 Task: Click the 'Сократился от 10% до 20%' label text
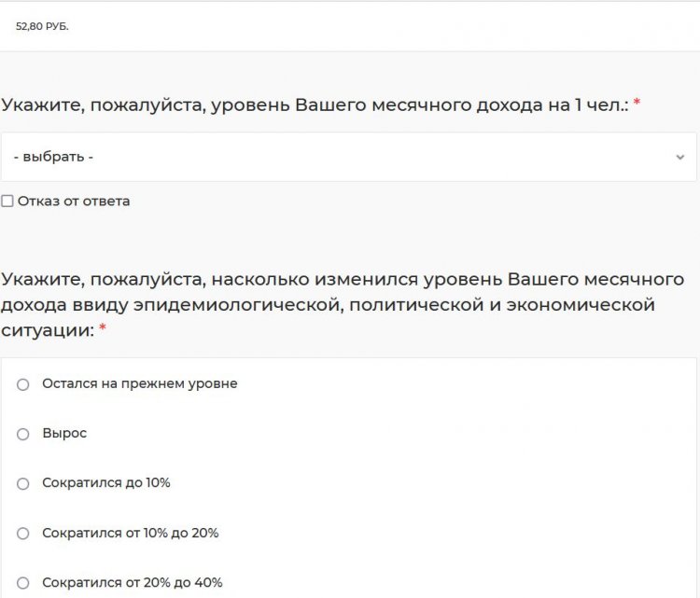point(131,534)
